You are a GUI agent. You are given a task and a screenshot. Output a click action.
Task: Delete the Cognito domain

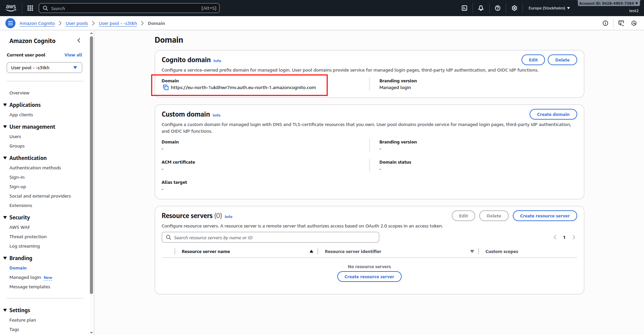(x=562, y=60)
